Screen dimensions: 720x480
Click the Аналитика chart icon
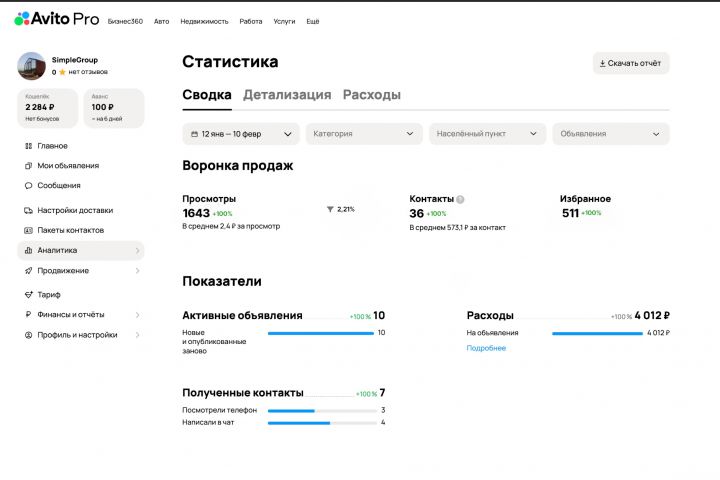[x=28, y=250]
